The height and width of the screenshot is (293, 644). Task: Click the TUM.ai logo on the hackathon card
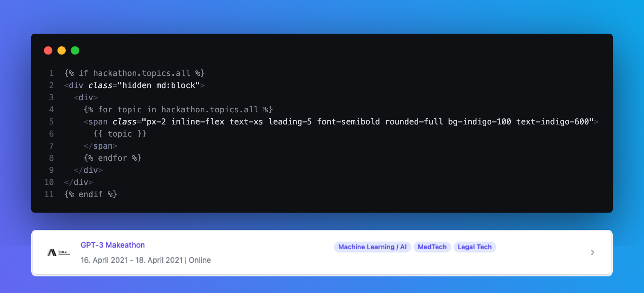pyautogui.click(x=58, y=253)
